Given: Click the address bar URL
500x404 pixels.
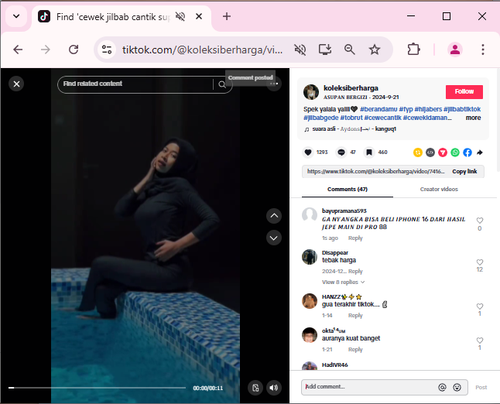Looking at the screenshot, I should (x=202, y=50).
